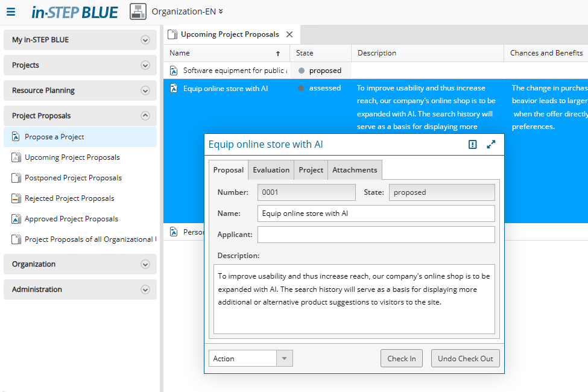Click the info icon in dialog header

tap(473, 145)
